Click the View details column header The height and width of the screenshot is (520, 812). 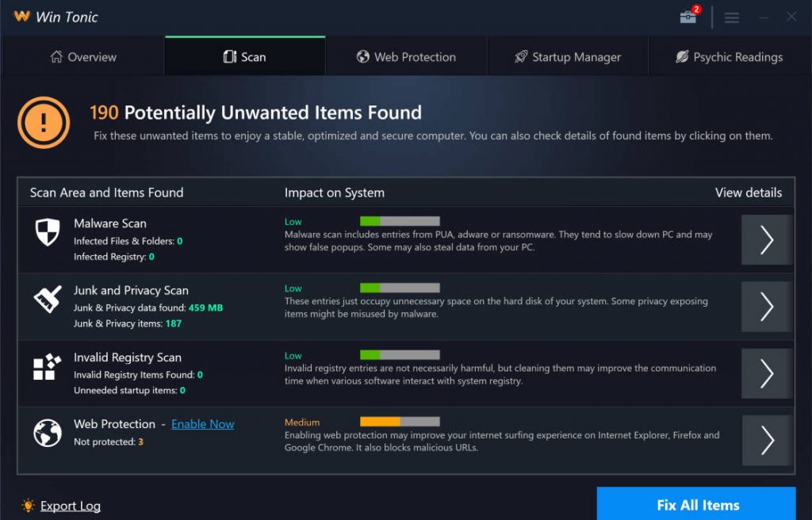coord(749,193)
